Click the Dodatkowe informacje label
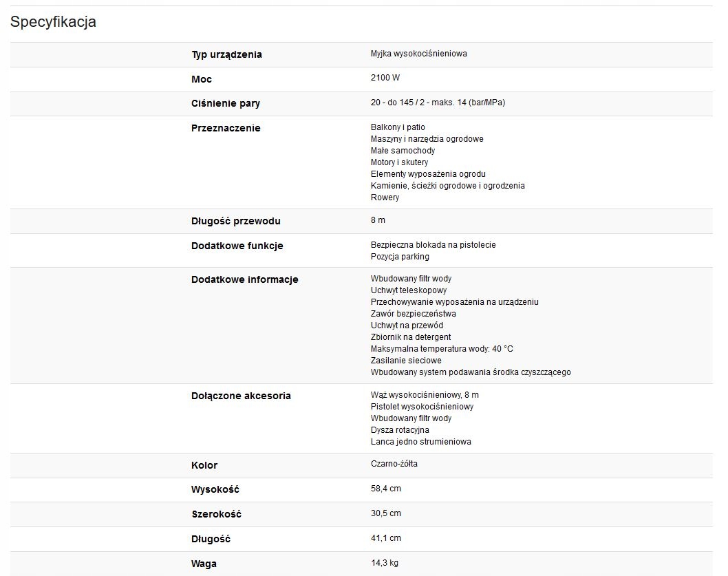The width and height of the screenshot is (728, 576). pos(244,279)
